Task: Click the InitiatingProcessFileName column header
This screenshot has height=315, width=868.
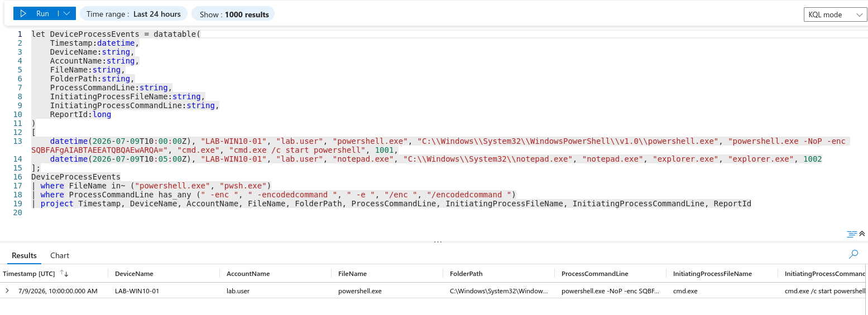Action: pyautogui.click(x=712, y=274)
